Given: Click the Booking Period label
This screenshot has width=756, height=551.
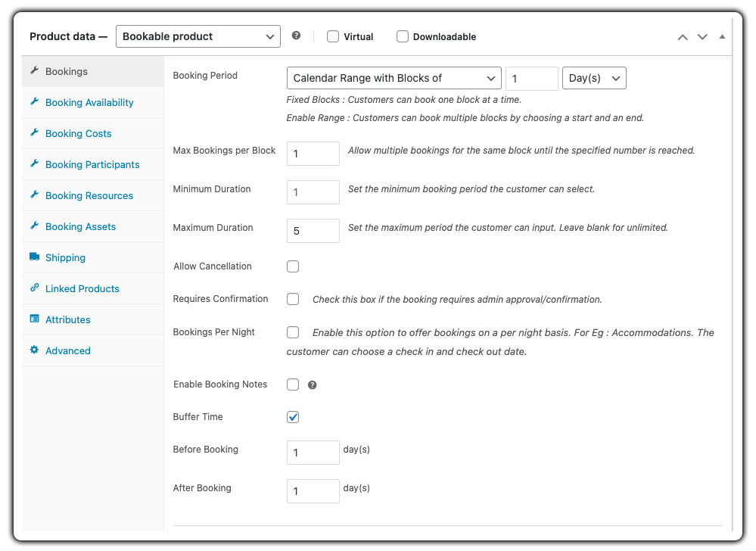Looking at the screenshot, I should tap(205, 75).
